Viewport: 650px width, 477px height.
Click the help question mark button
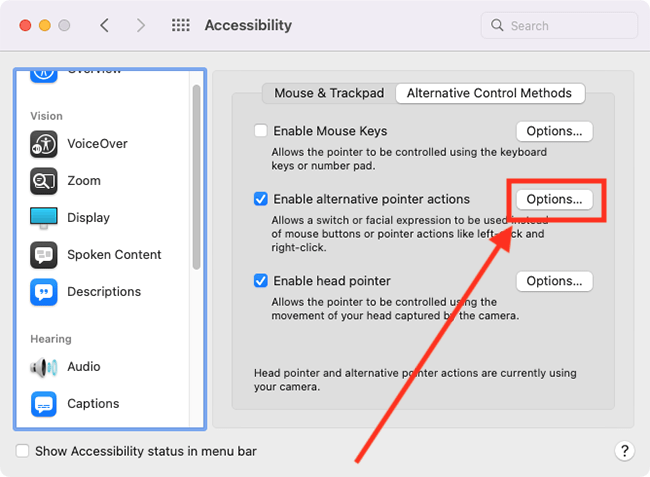[624, 450]
